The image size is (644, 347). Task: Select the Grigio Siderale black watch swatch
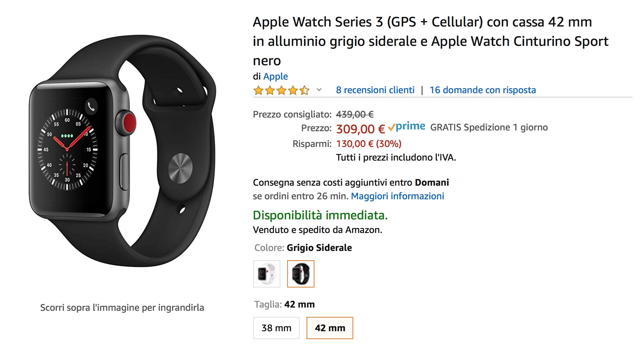(300, 274)
